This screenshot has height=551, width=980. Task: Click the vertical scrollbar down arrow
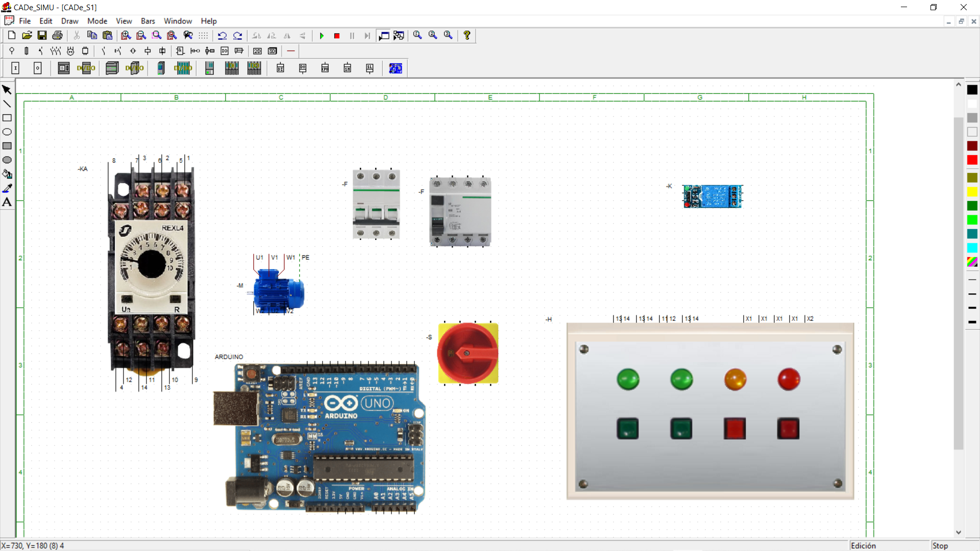tap(959, 532)
